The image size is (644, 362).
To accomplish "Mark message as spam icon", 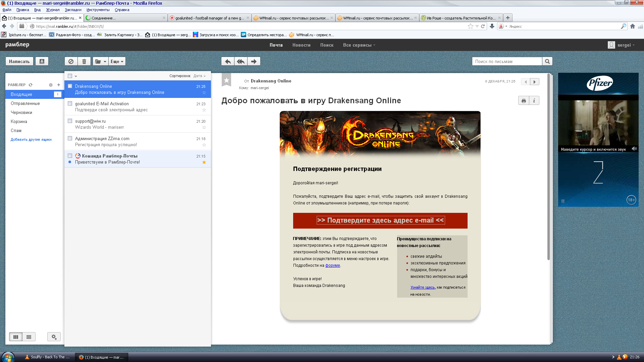I will (x=71, y=61).
